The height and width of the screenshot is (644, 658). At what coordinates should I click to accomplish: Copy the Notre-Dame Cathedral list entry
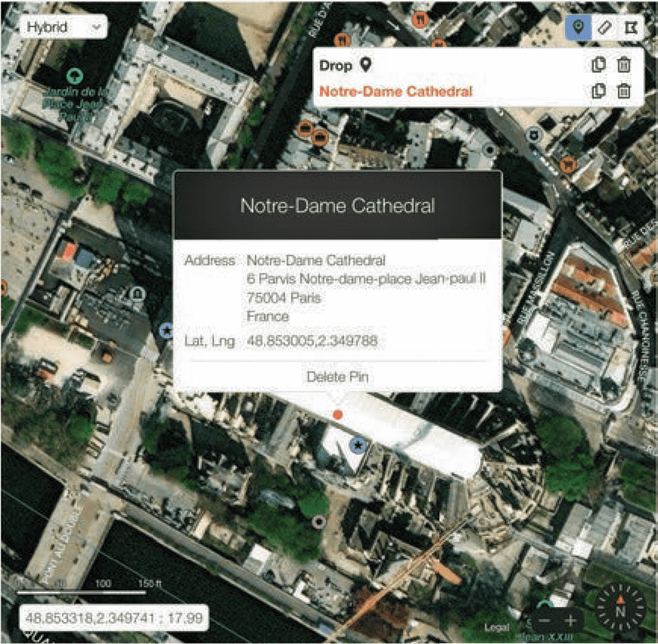pos(598,91)
